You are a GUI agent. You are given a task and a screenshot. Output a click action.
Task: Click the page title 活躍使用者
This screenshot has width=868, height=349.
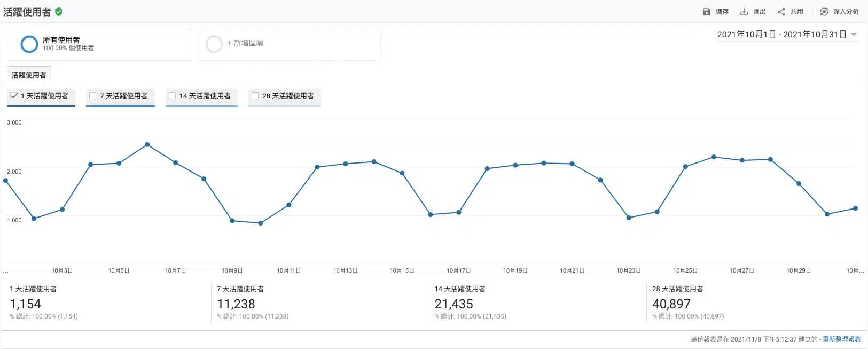coord(27,12)
